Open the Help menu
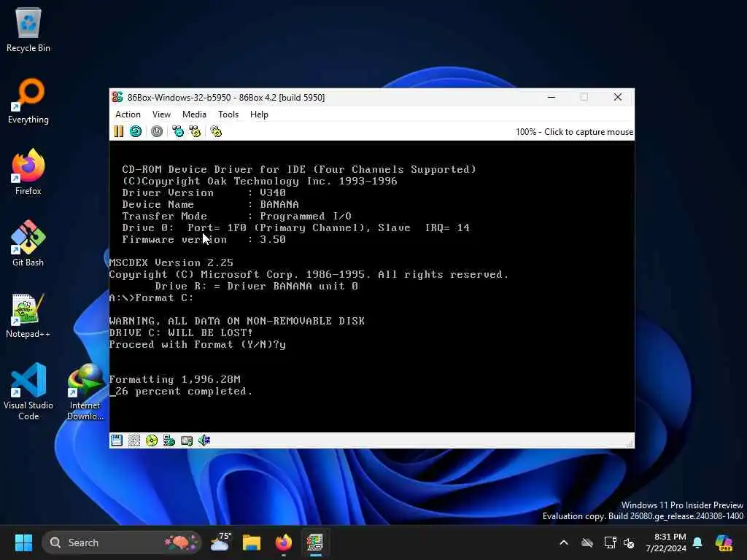Image resolution: width=747 pixels, height=560 pixels. (259, 114)
